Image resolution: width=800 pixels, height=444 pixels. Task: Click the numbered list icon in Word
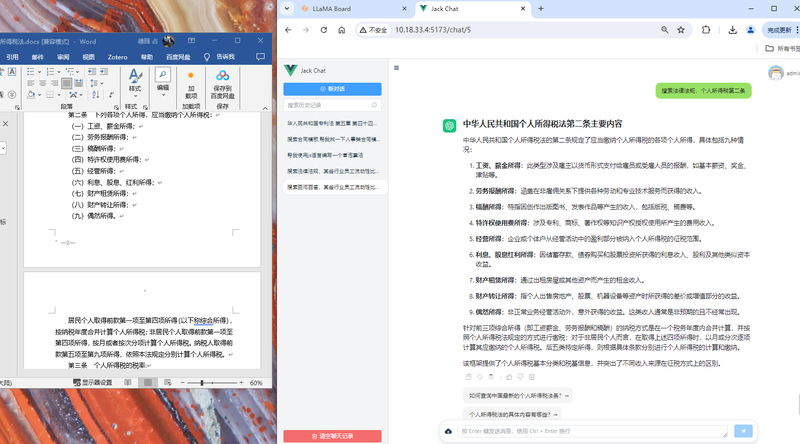click(50, 72)
